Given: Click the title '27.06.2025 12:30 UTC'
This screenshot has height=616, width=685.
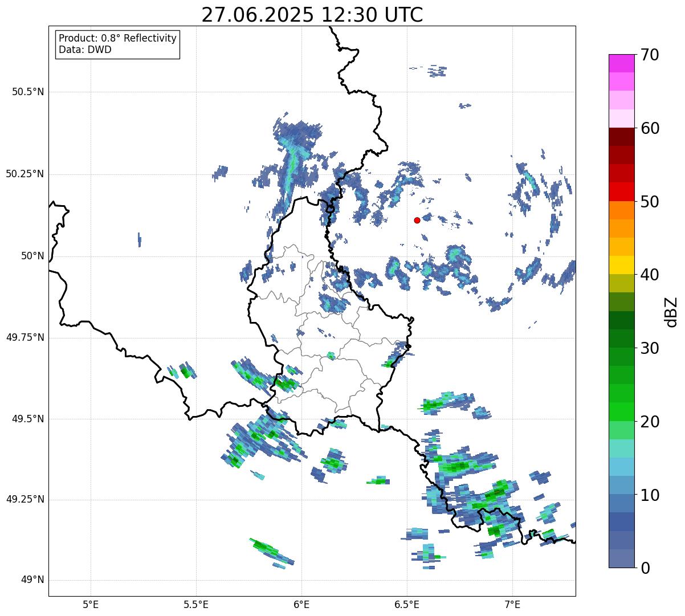Looking at the screenshot, I should coord(312,15).
